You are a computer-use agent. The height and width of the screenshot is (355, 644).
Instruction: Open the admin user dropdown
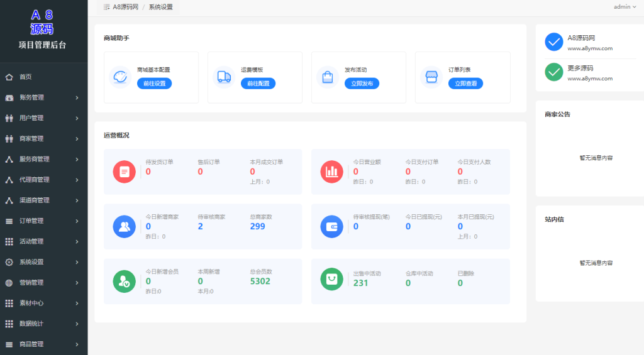625,6
